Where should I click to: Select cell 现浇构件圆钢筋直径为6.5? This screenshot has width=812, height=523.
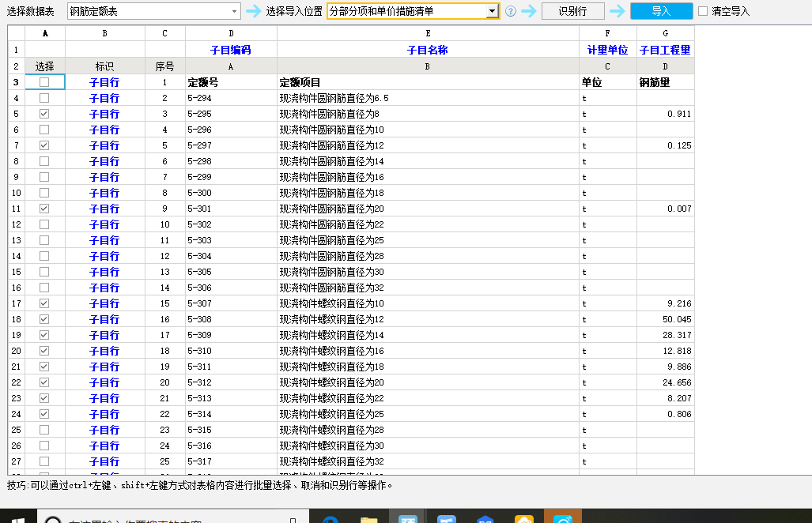[x=428, y=98]
